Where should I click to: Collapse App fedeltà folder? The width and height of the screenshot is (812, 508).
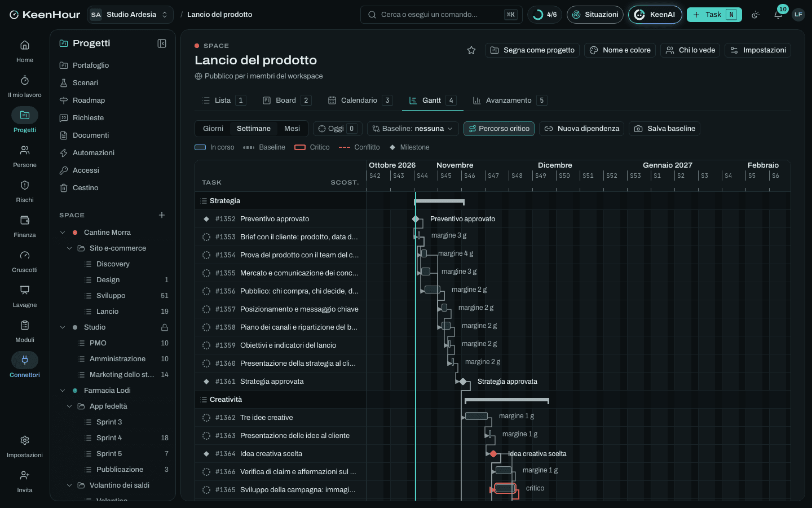click(x=69, y=406)
